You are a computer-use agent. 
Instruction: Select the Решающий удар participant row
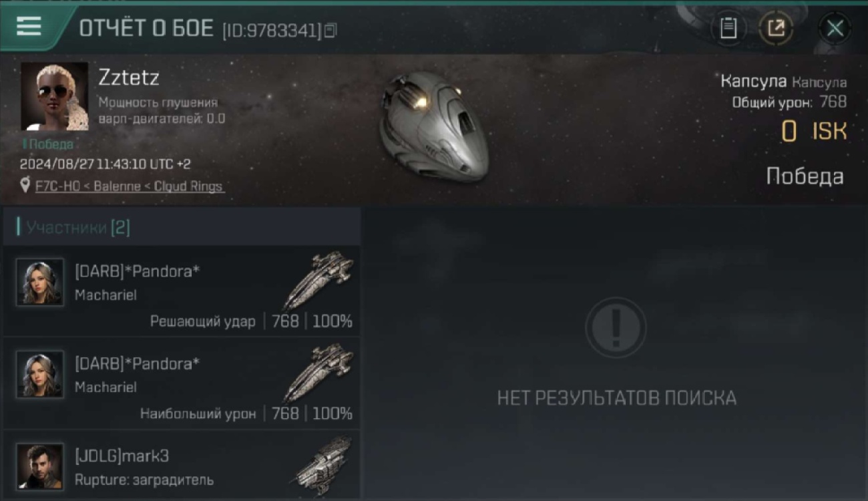click(x=182, y=291)
